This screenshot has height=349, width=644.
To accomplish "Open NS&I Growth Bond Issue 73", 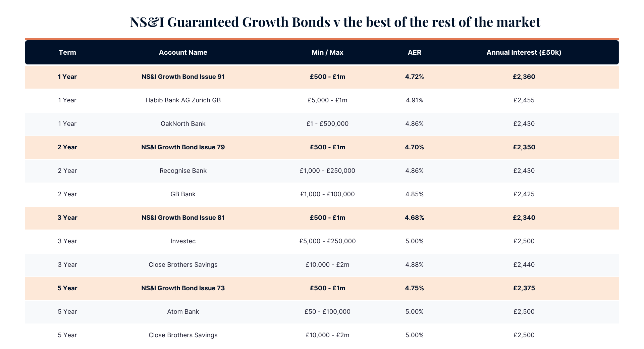I will click(x=183, y=288).
